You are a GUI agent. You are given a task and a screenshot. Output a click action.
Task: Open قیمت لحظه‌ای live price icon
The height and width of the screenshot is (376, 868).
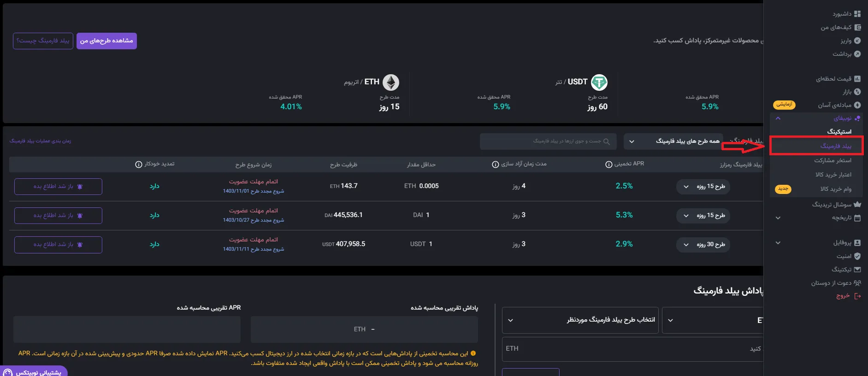coord(857,79)
